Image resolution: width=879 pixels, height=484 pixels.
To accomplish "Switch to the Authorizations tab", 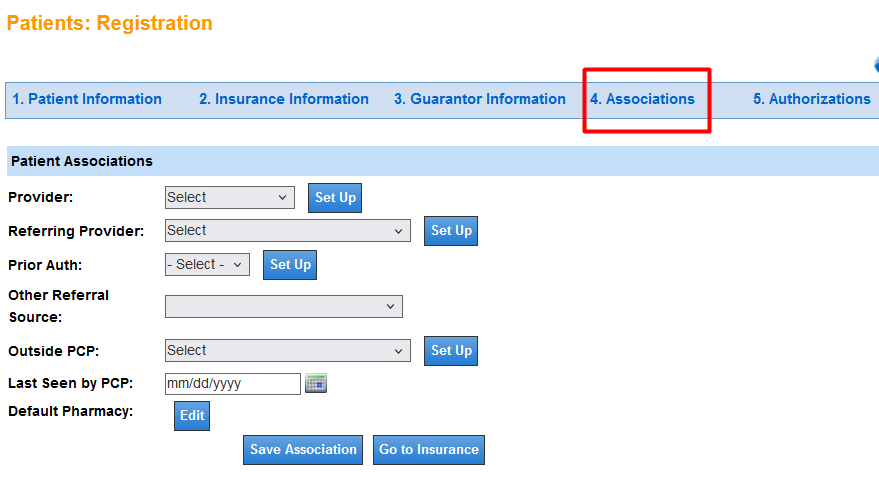I will 812,99.
